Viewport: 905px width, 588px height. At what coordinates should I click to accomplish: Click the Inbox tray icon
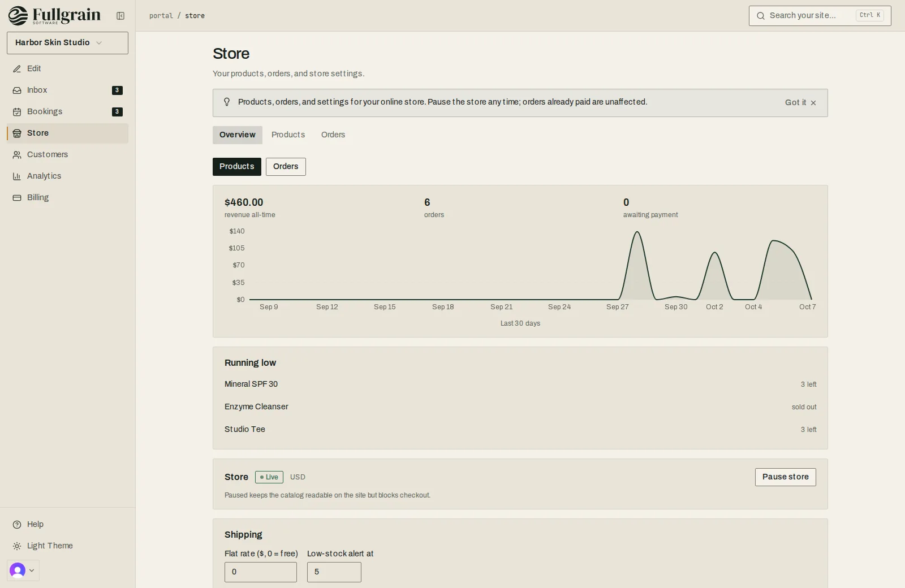click(17, 90)
